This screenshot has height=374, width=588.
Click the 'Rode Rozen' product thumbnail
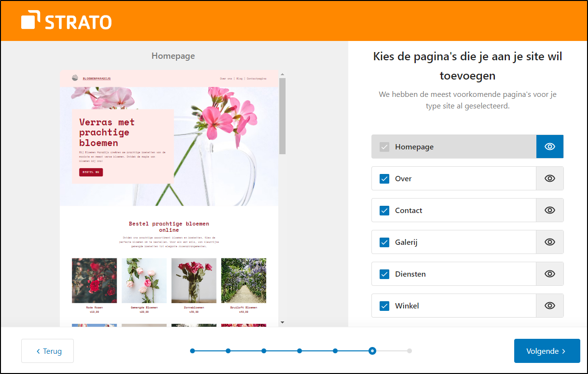94,280
